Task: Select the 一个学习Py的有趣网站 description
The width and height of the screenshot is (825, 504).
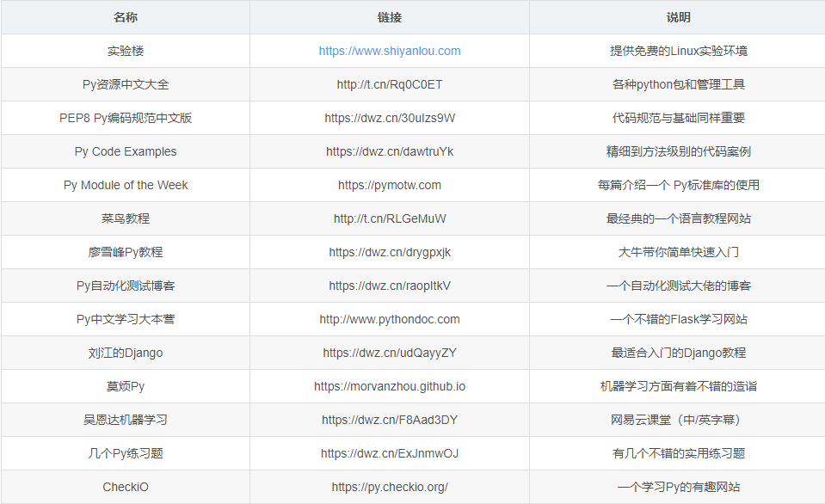Action: (x=678, y=487)
